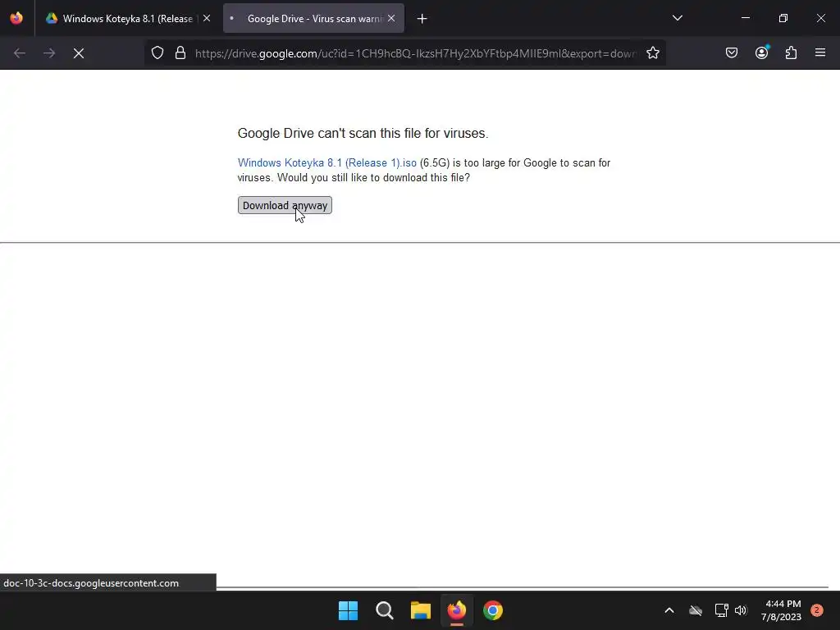Open the Windows Start menu
Viewport: 840px width, 630px height.
(348, 610)
